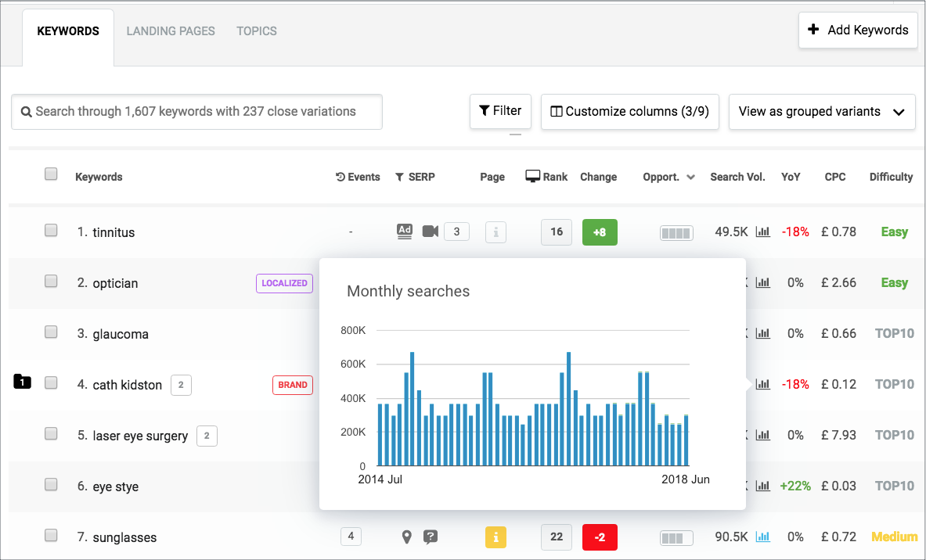Click the LOCALIZED tag on optician
The width and height of the screenshot is (926, 560).
[x=284, y=283]
